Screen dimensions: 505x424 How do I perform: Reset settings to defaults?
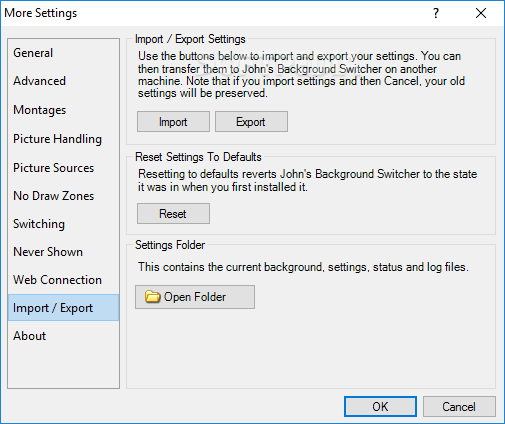pos(173,214)
